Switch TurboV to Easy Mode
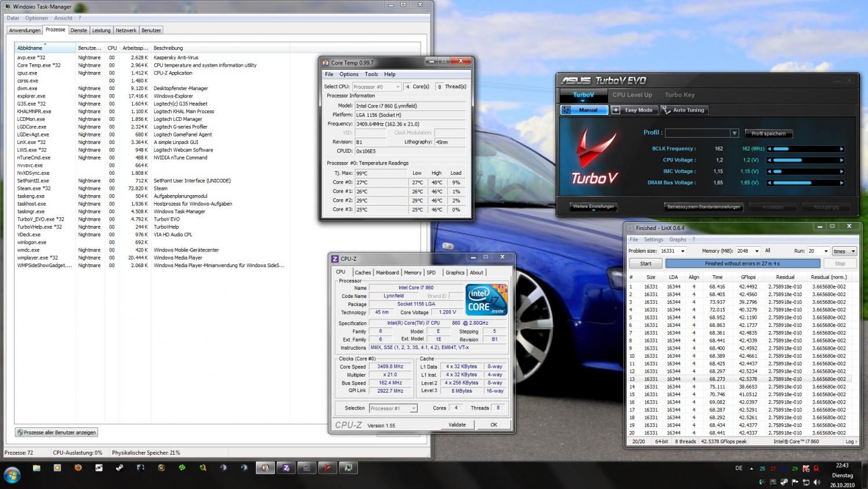The width and height of the screenshot is (868, 489). point(634,110)
